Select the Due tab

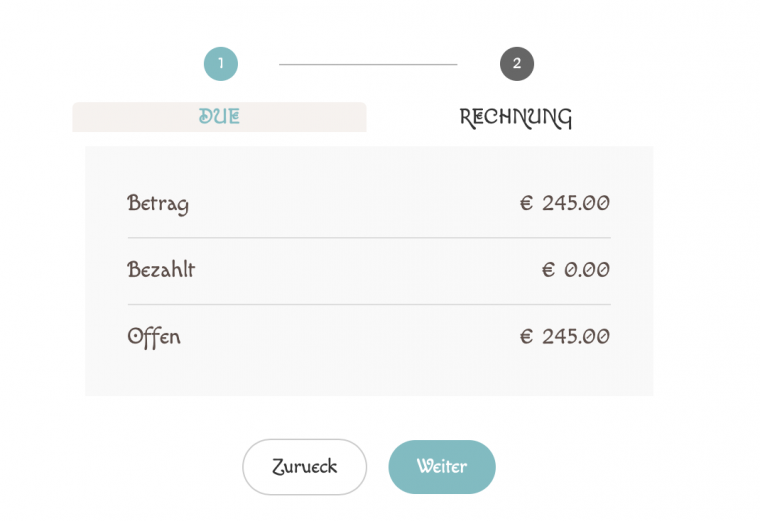219,117
